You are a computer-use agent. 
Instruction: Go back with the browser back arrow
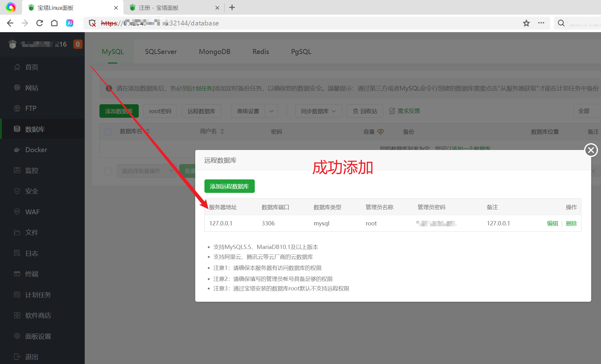10,23
